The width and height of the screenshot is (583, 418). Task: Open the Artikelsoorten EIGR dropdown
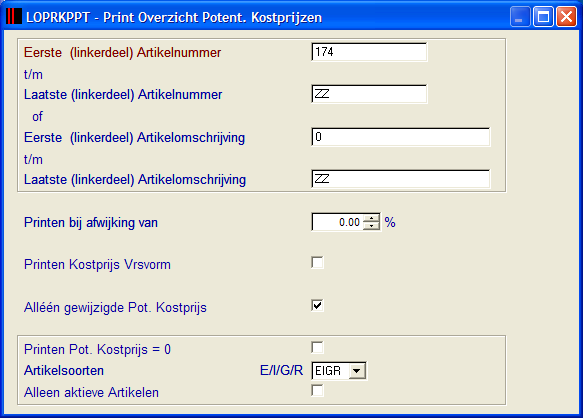(x=357, y=371)
